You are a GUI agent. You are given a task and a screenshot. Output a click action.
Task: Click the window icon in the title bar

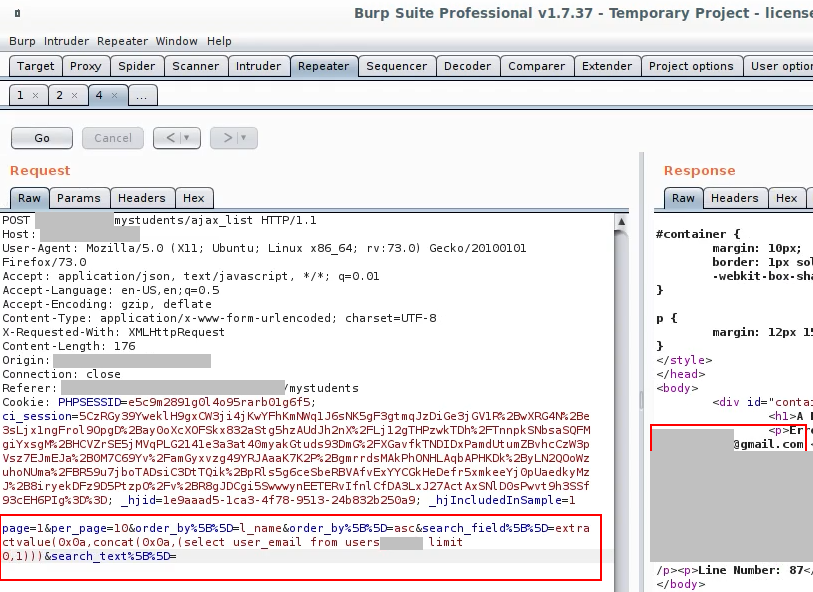pyautogui.click(x=18, y=13)
